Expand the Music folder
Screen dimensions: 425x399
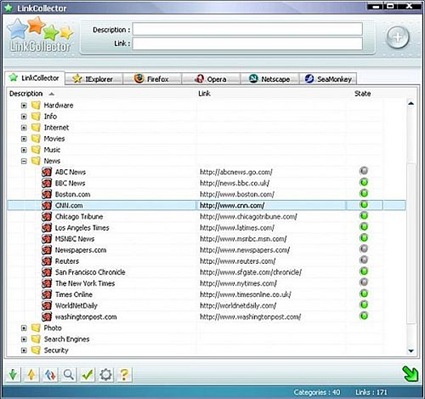tap(24, 150)
